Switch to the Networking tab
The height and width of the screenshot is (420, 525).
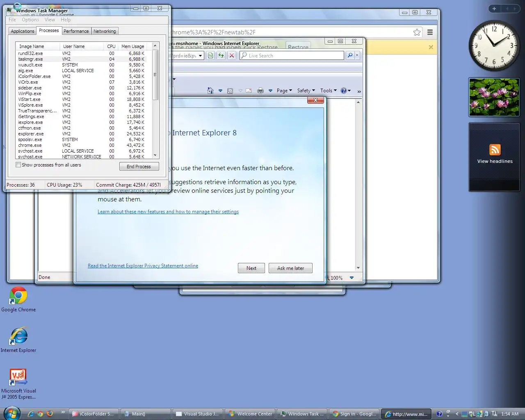coord(105,31)
